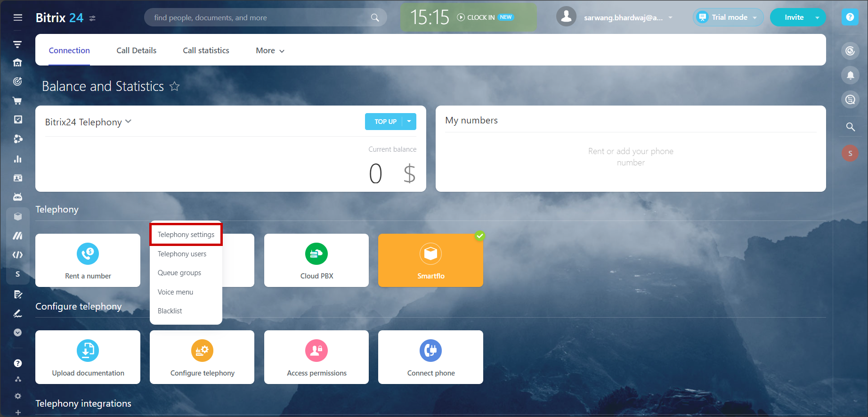Open the notifications bell
Viewport: 868px width, 417px height.
[850, 75]
